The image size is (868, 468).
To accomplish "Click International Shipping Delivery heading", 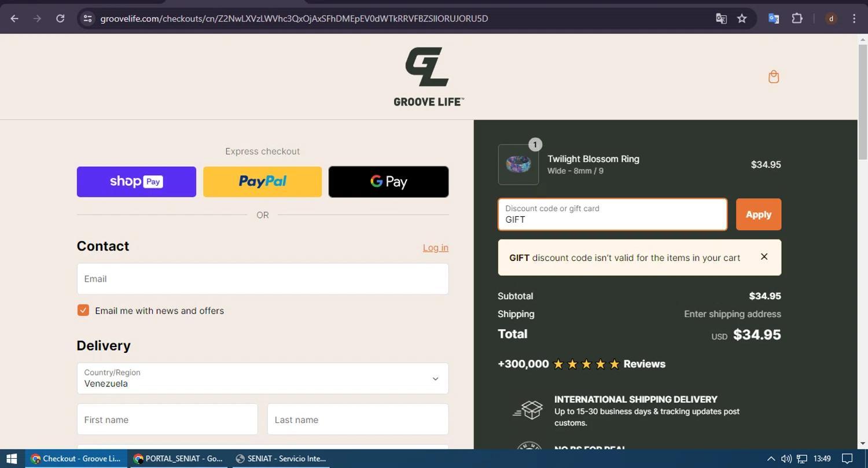I will pyautogui.click(x=635, y=399).
